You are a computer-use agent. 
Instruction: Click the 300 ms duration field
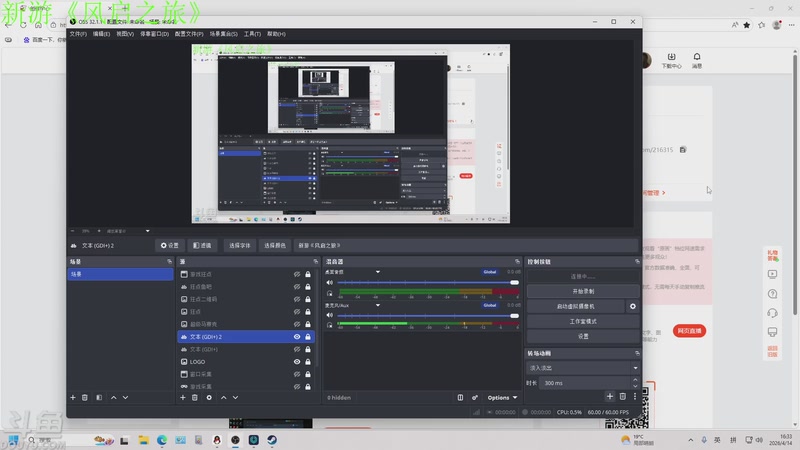pos(585,383)
